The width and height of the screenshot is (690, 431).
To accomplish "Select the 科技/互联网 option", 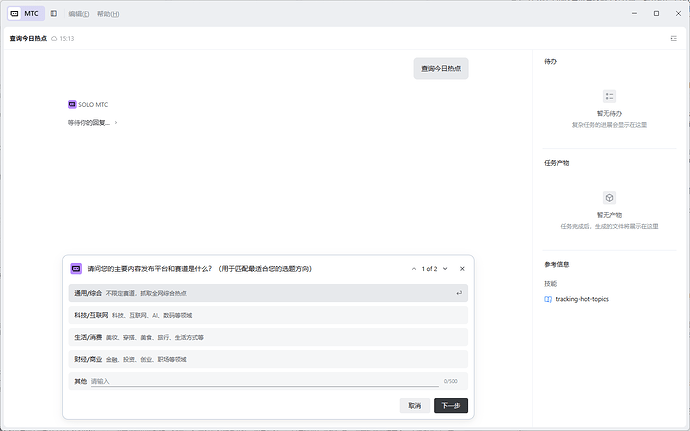I will coord(268,315).
